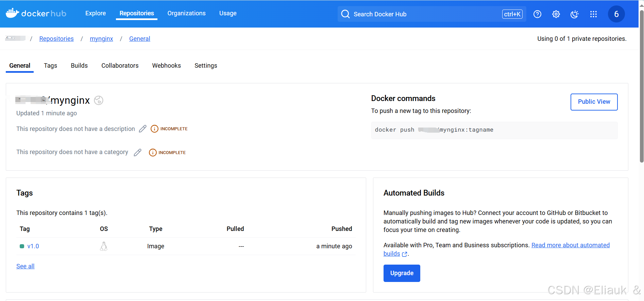Click the Automated Builds heading

(x=414, y=193)
